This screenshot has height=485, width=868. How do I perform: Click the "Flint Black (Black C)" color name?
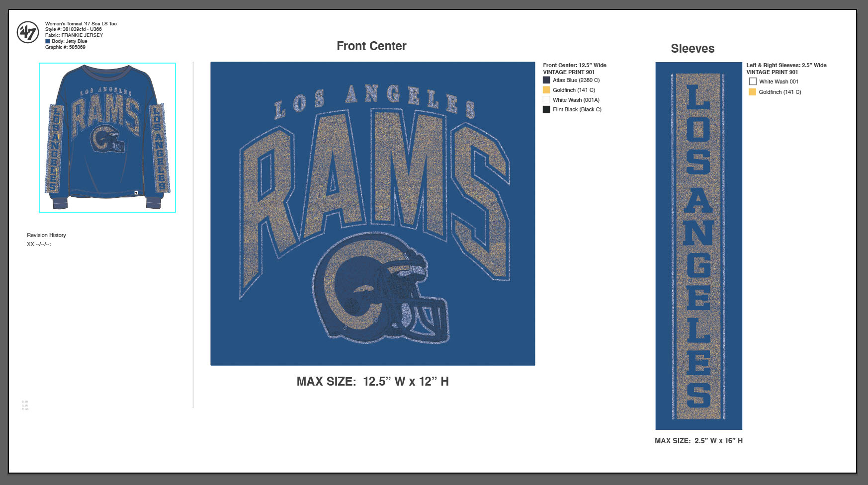577,109
